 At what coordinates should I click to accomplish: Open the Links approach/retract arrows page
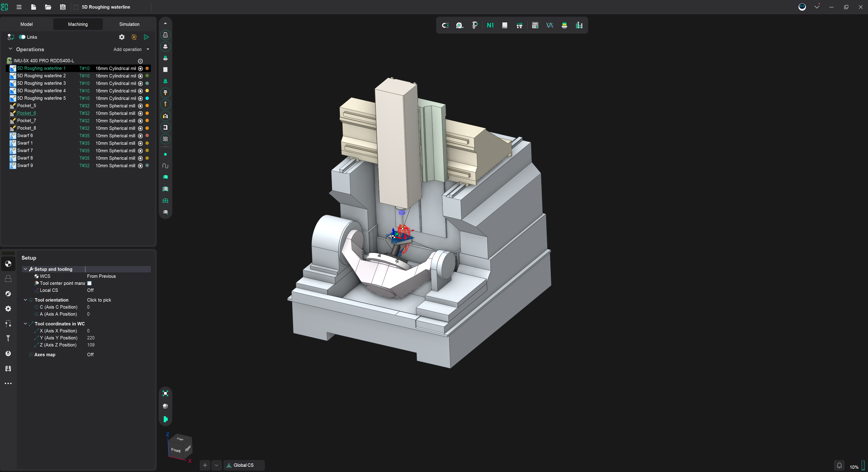tap(8, 324)
